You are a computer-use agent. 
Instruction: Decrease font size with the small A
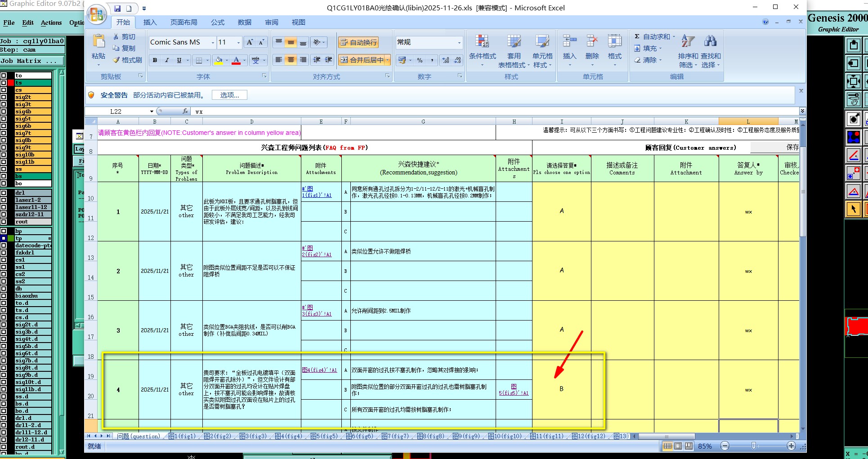[261, 42]
